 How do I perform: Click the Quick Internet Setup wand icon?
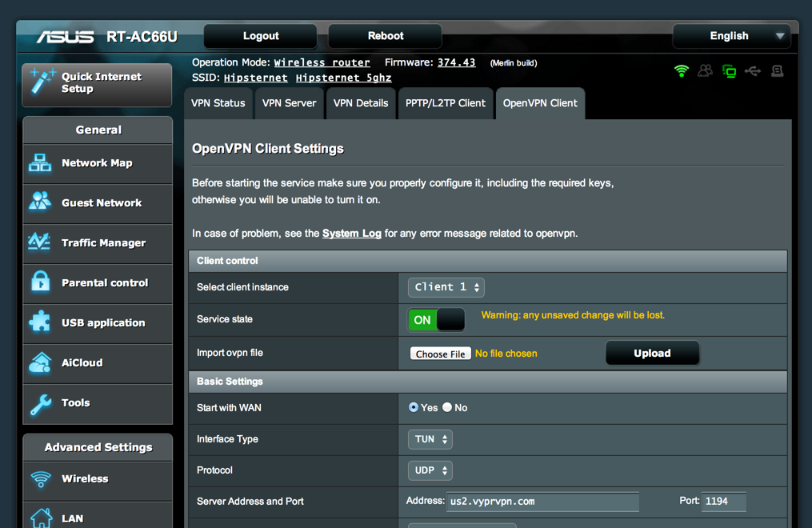click(42, 82)
